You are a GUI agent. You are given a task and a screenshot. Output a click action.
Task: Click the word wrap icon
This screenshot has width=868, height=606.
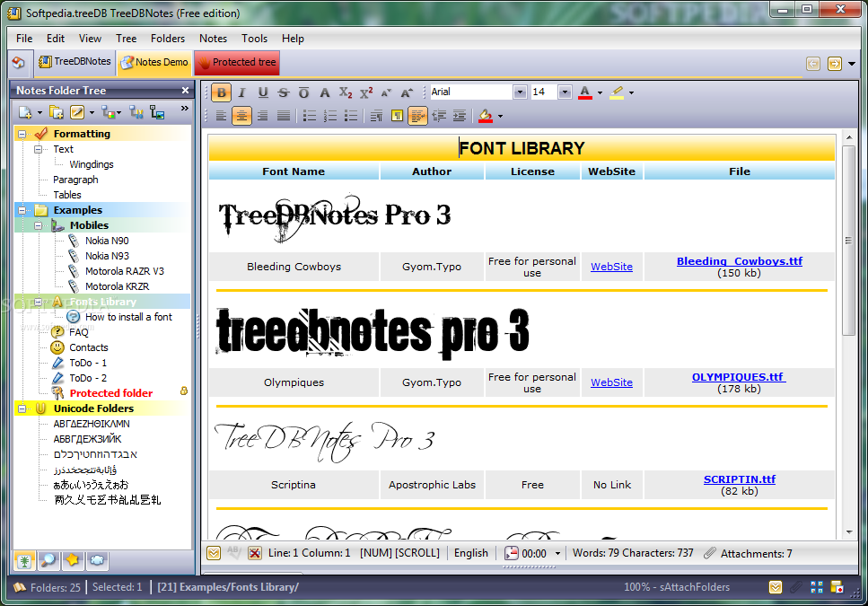tap(418, 116)
